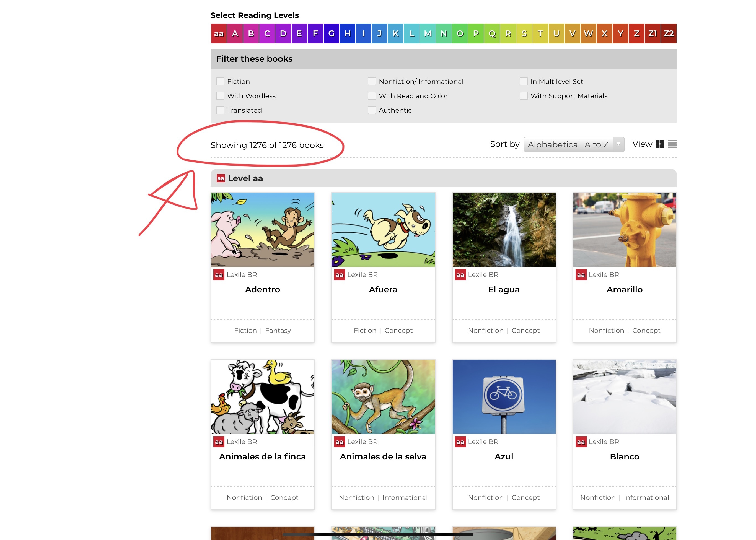
Task: Click the aa level badge on Adentro card
Action: pos(219,275)
